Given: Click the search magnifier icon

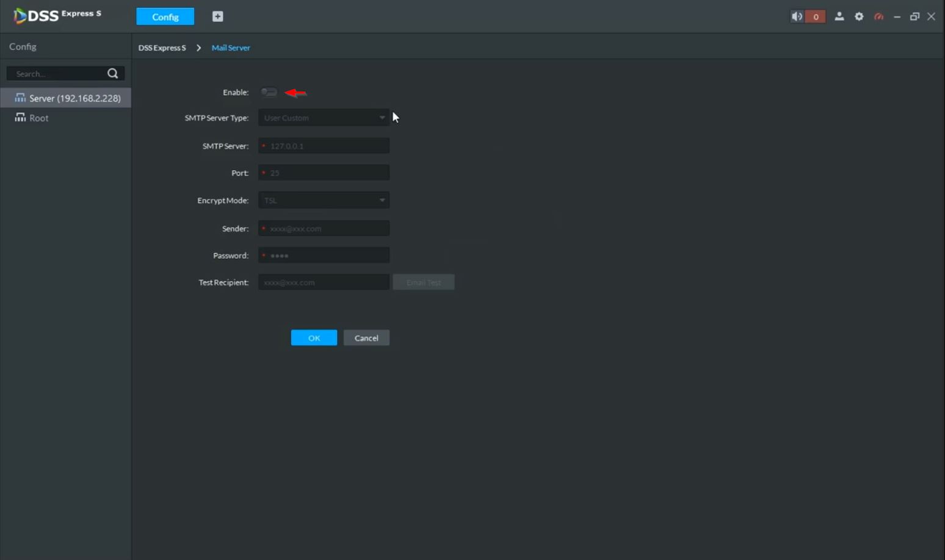Looking at the screenshot, I should [x=112, y=73].
